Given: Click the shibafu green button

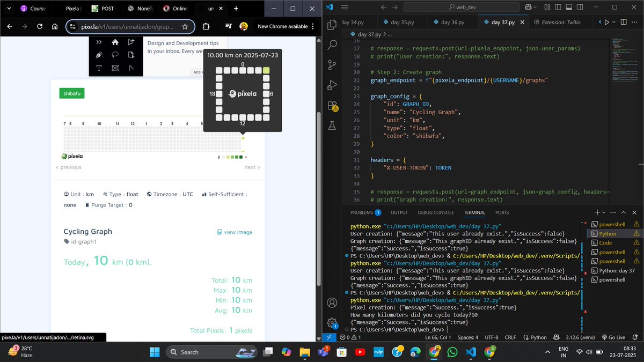Looking at the screenshot, I should [71, 93].
